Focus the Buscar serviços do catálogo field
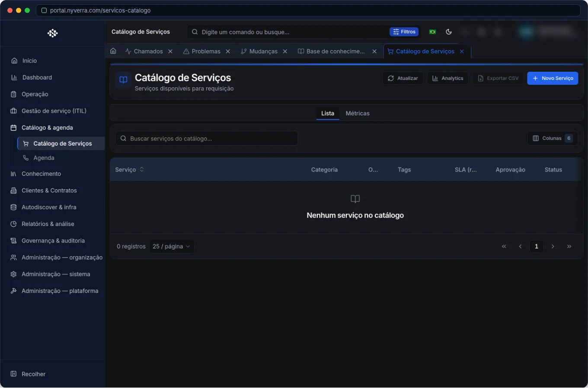Screen dimensions: 588x388 pos(207,138)
